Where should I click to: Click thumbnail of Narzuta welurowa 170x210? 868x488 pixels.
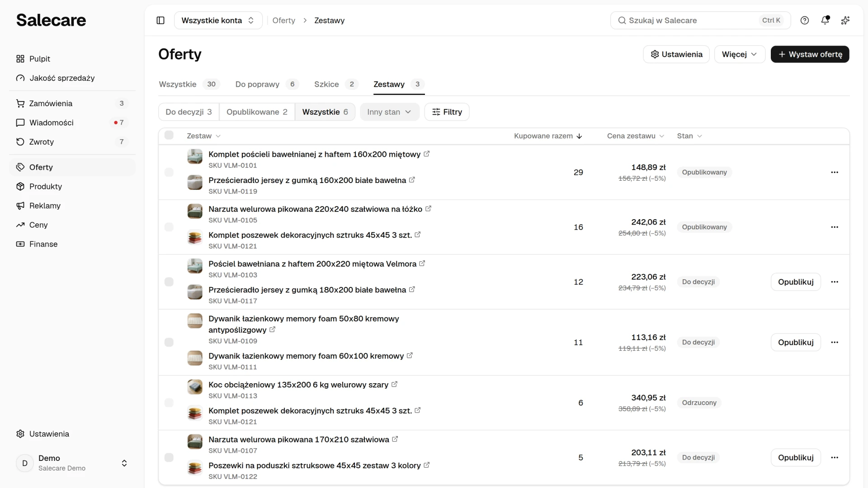[195, 441]
